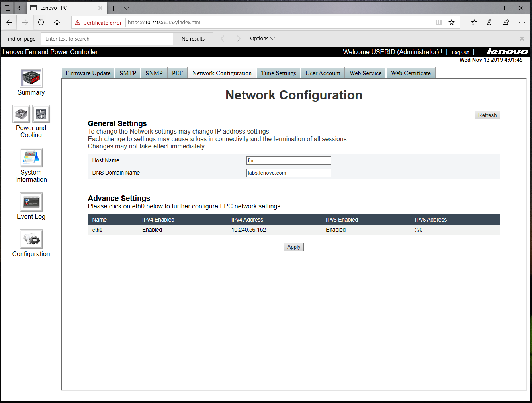Screen dimensions: 532x403
Task: Go to browser home page
Action: coord(57,23)
